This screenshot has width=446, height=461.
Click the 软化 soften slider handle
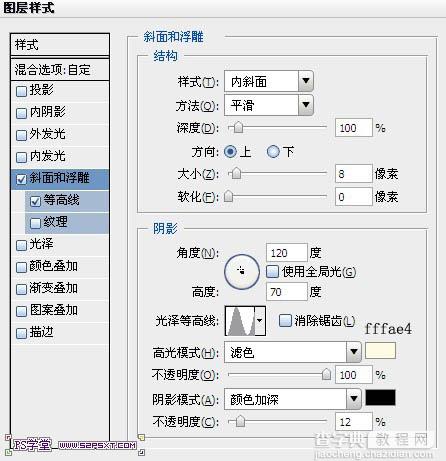(228, 196)
